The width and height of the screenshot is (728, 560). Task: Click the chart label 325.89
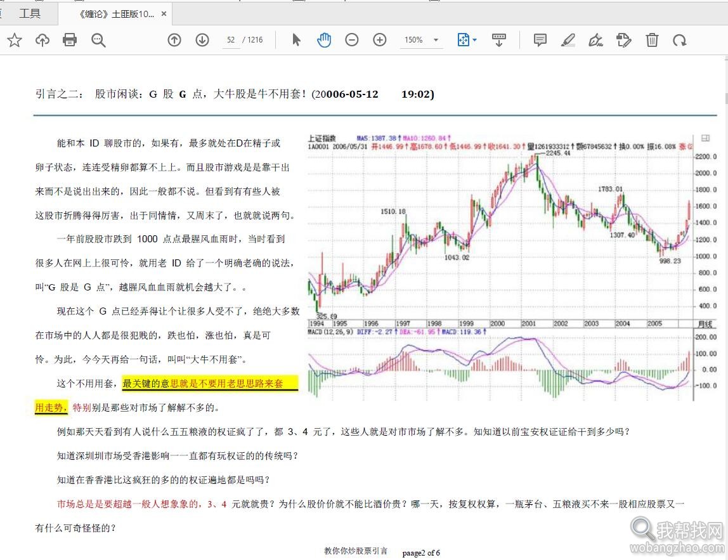(x=327, y=316)
